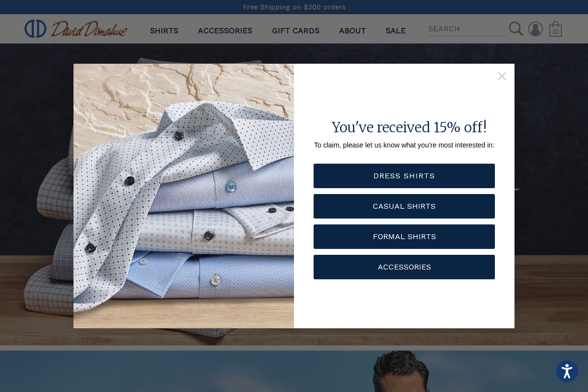Click the popup headline about 15% off
Screen dimensions: 588x392
click(x=409, y=127)
